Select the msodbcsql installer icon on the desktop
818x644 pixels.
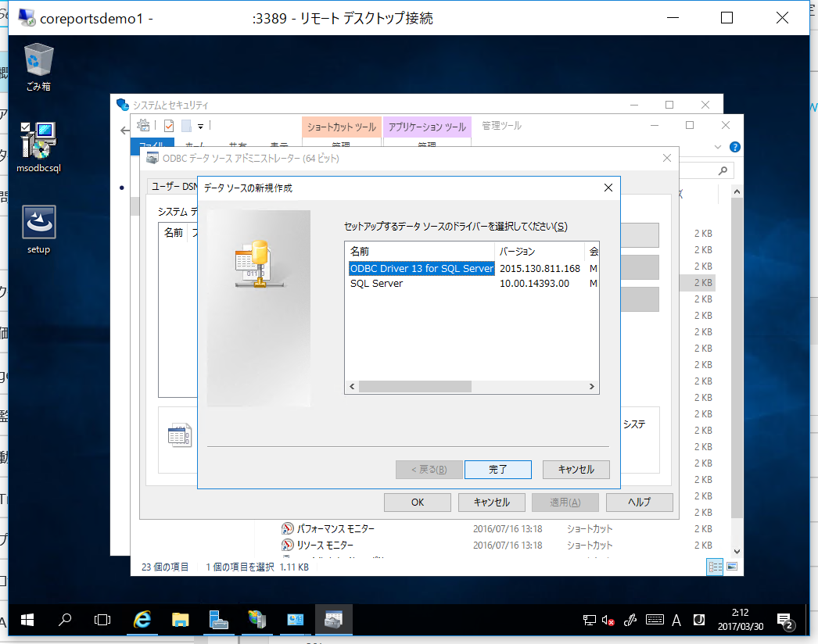coord(38,147)
